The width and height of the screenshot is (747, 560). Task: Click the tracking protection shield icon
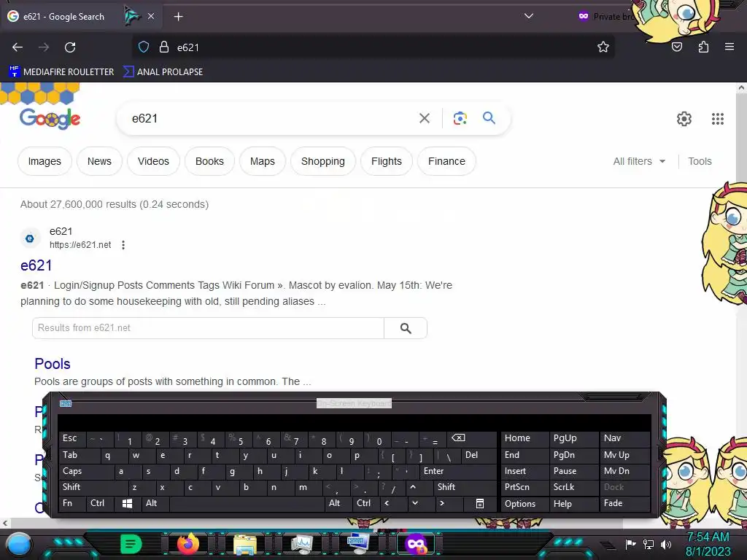(144, 47)
